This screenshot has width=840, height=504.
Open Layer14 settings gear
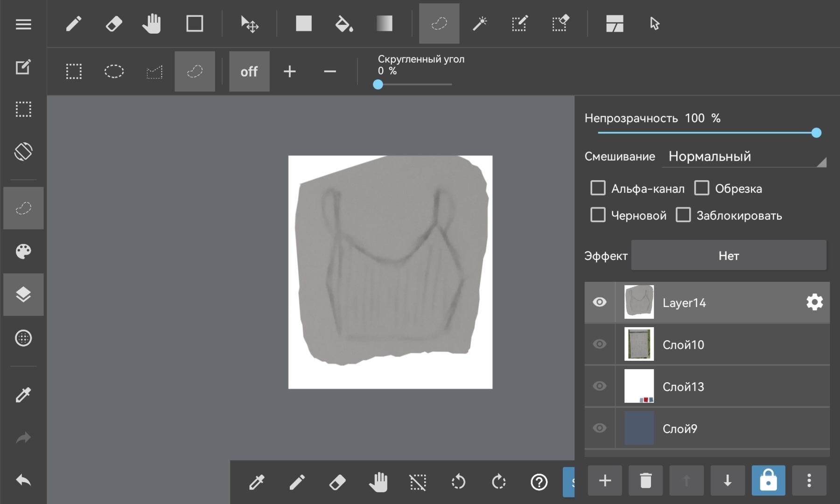pyautogui.click(x=814, y=302)
